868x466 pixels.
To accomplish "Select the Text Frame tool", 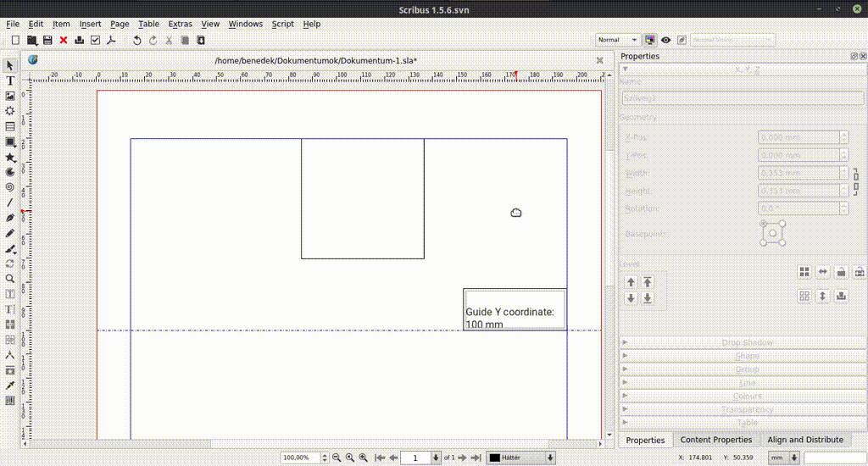I will [x=10, y=80].
